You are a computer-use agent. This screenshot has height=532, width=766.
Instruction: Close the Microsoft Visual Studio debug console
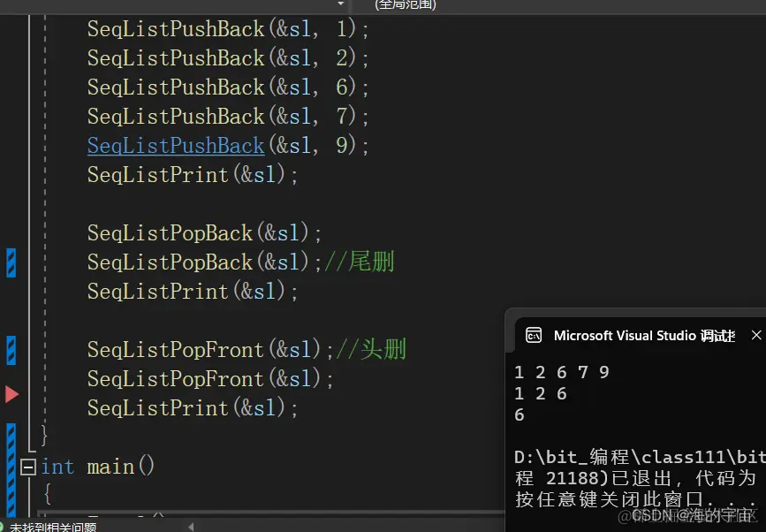[756, 335]
